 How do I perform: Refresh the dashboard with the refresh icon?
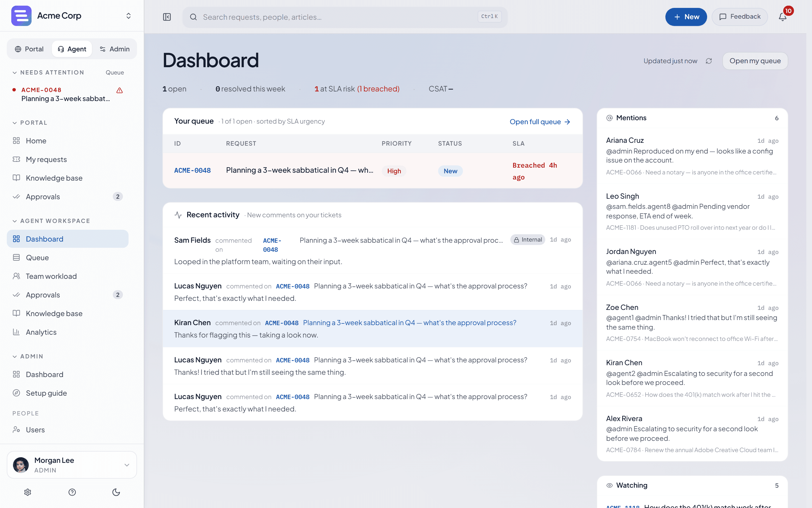(x=709, y=61)
